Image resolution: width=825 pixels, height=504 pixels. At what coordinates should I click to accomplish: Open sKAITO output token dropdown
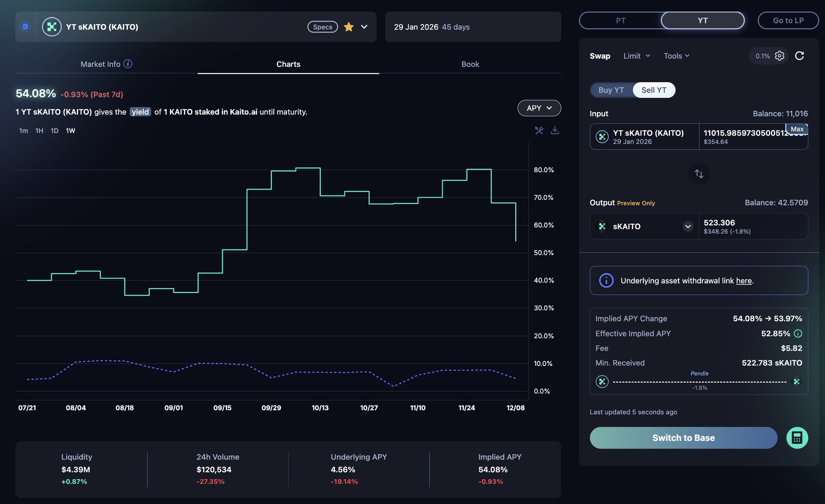tap(688, 226)
